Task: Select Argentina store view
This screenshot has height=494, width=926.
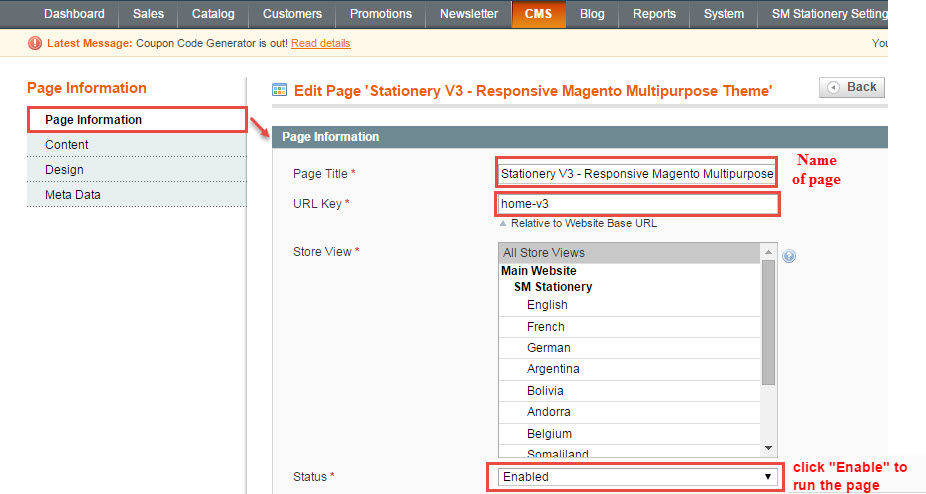Action: coord(630,369)
